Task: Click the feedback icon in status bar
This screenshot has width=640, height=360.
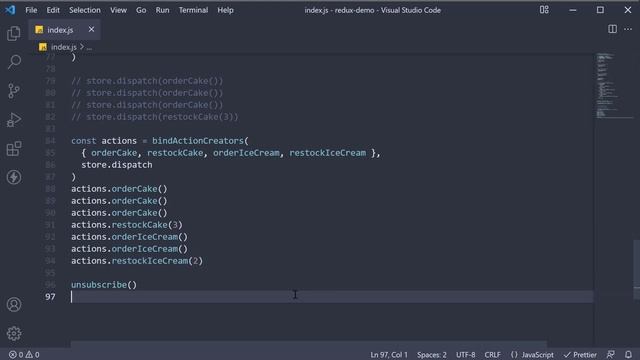Action: (611, 354)
